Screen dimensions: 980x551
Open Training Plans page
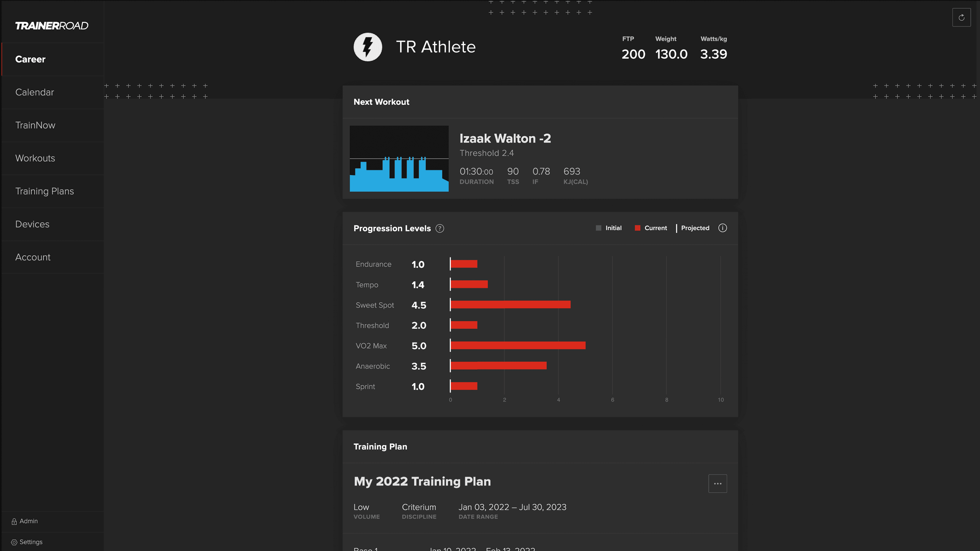point(52,191)
